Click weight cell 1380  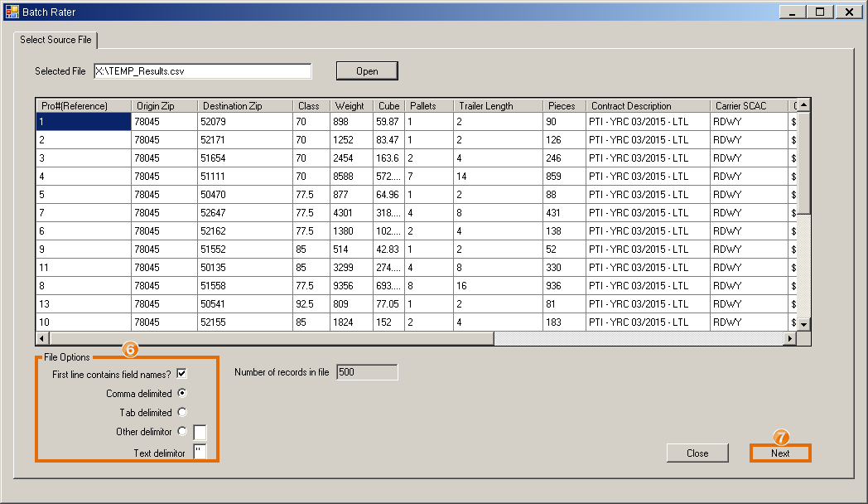tap(351, 231)
